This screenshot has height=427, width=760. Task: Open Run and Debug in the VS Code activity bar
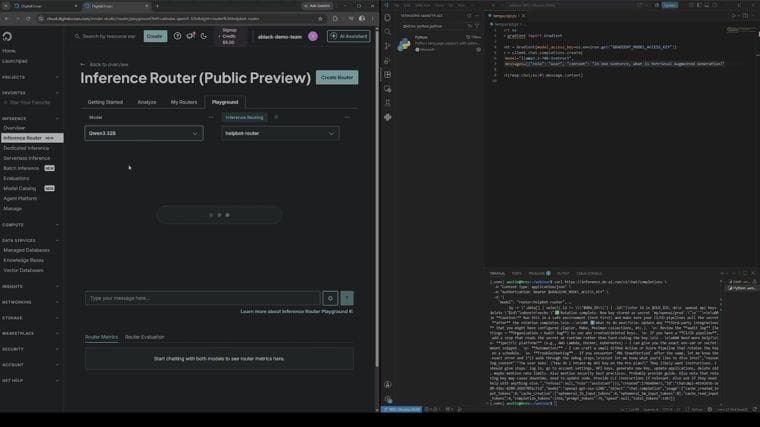click(388, 61)
